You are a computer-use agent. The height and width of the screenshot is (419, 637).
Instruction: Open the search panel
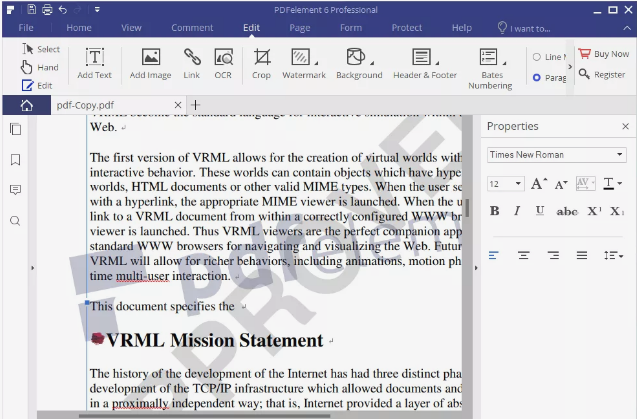(15, 221)
